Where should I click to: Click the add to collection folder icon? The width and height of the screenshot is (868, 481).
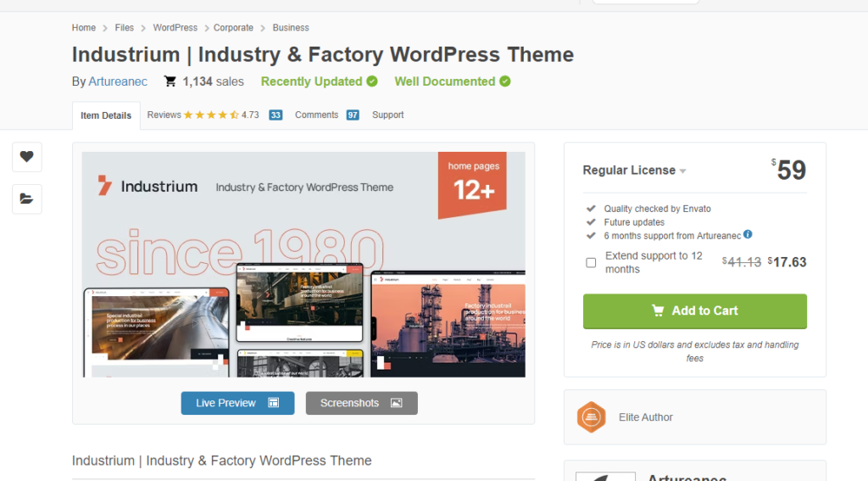click(26, 199)
